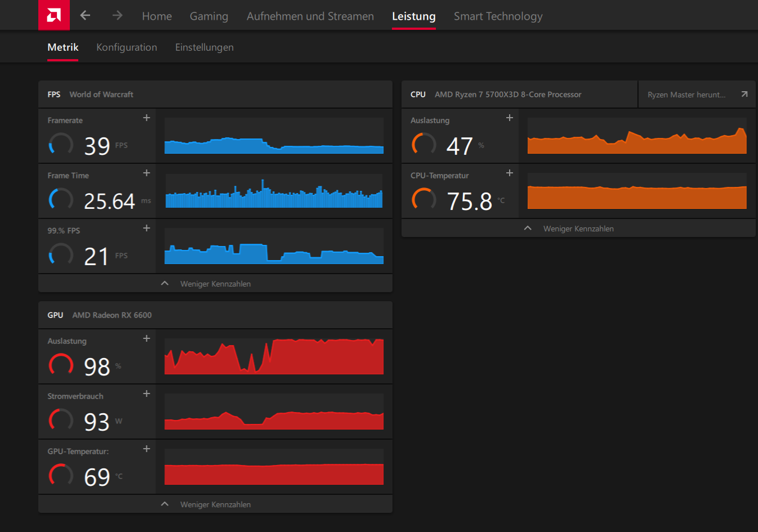Collapse GPU panel via Weniger Kennzahlen

tap(215, 504)
